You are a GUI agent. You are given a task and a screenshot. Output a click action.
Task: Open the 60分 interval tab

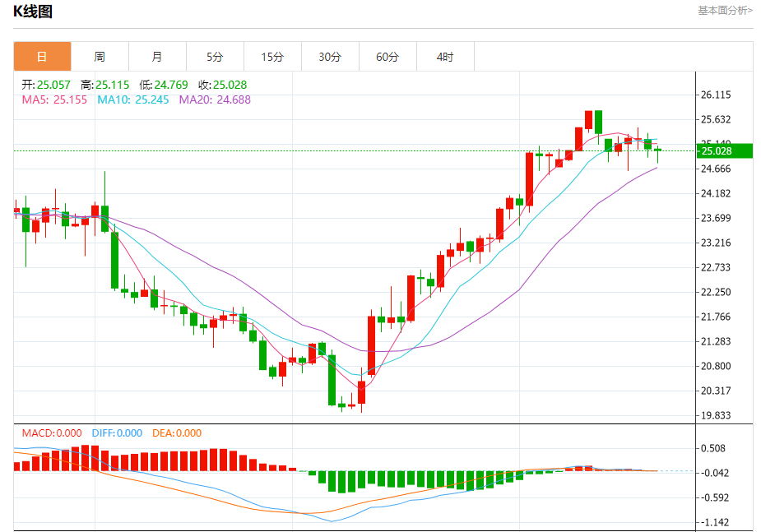click(x=387, y=57)
